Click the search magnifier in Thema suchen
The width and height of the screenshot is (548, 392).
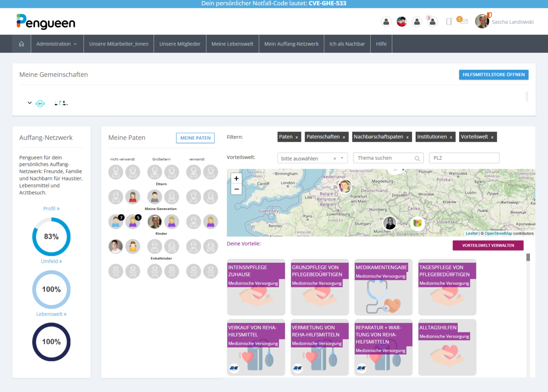[417, 158]
